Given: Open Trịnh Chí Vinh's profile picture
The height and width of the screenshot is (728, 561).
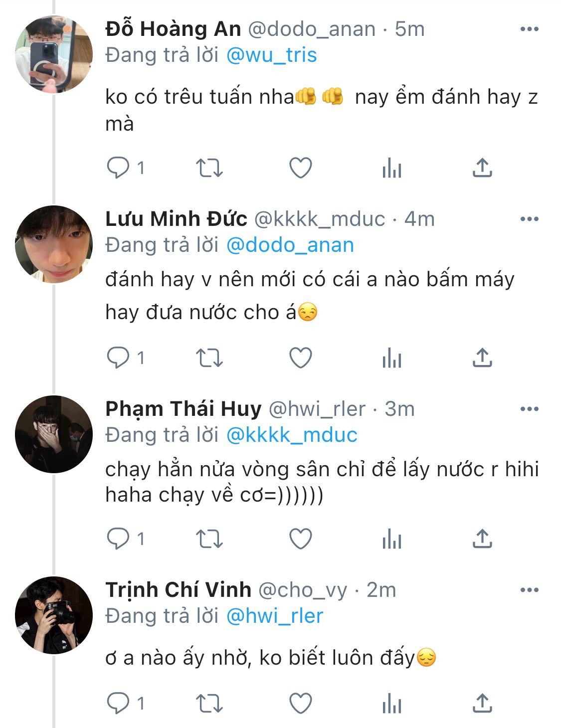Looking at the screenshot, I should pyautogui.click(x=54, y=615).
